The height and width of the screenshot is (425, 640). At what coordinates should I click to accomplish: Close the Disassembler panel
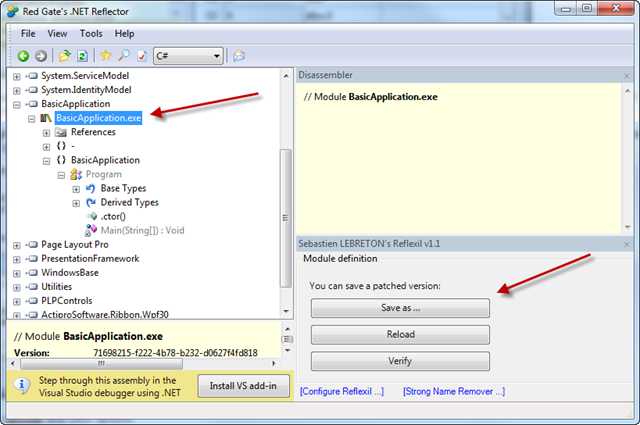click(627, 76)
